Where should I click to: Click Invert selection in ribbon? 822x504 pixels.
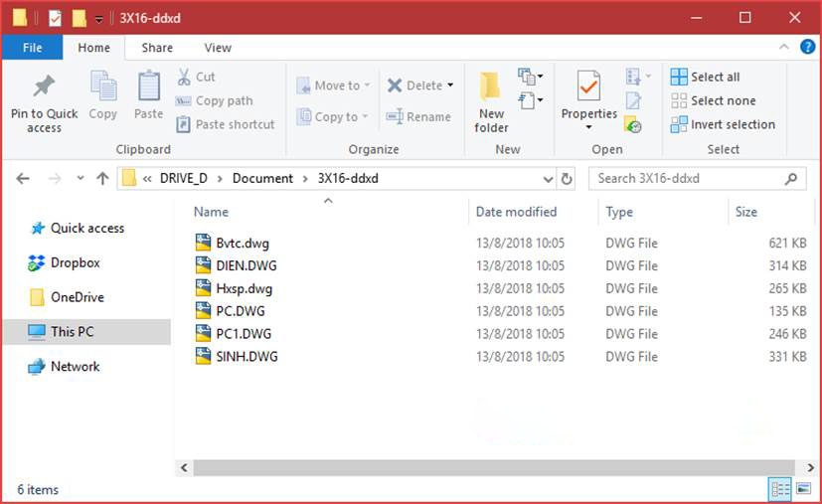[x=723, y=124]
